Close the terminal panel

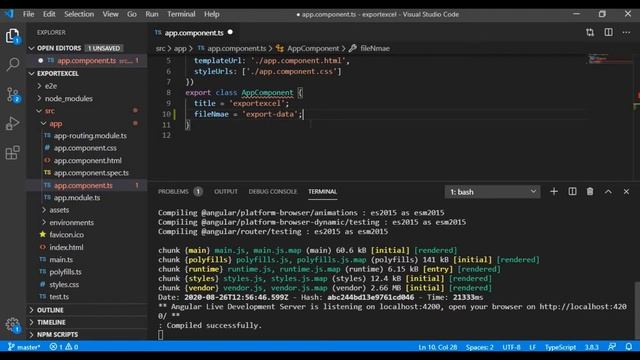626,191
